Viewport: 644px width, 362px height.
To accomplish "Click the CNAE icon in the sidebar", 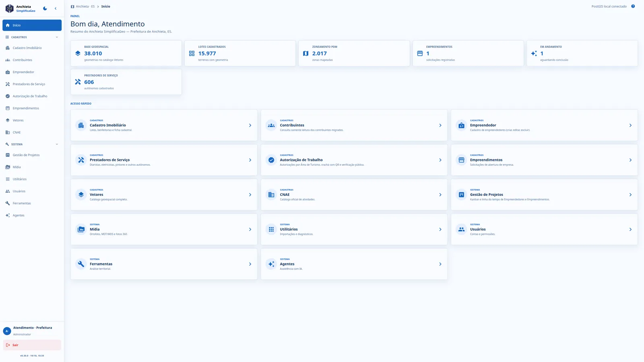I will [x=8, y=132].
